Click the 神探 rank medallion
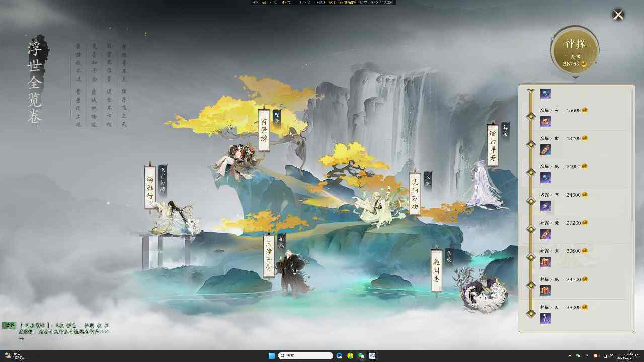The image size is (644, 362). click(x=575, y=50)
